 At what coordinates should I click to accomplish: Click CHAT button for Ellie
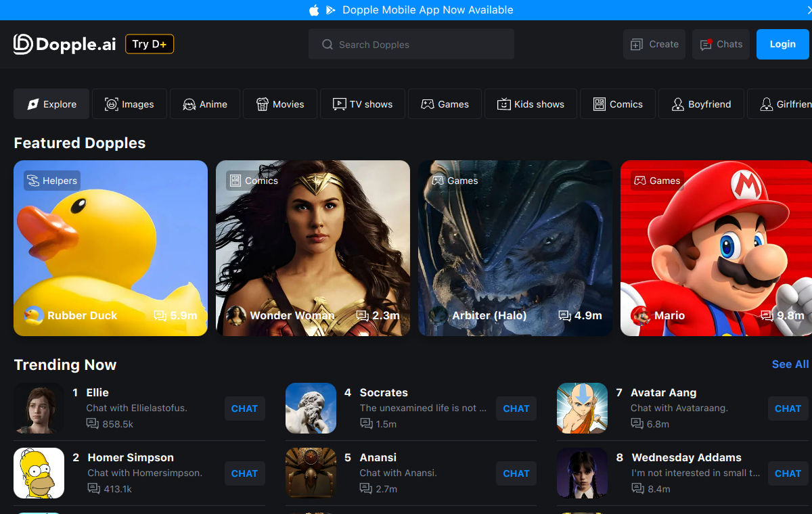click(x=244, y=408)
